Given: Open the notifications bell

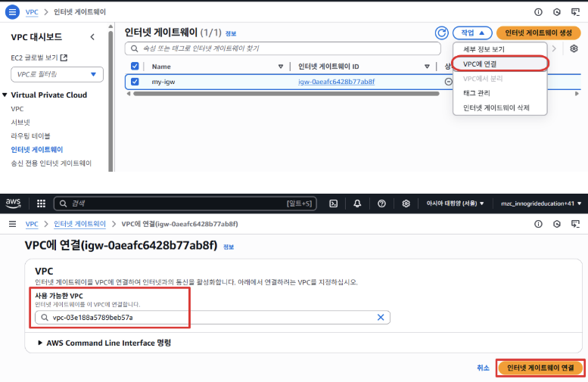Looking at the screenshot, I should [357, 203].
